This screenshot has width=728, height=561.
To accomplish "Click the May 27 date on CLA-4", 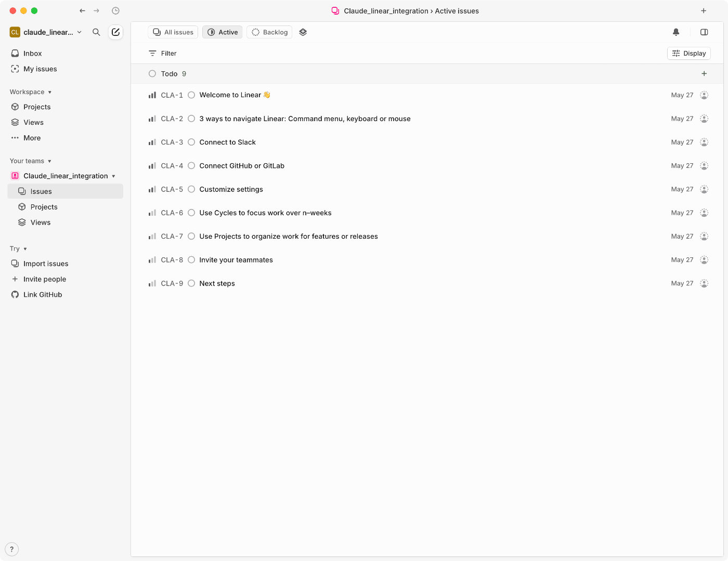I will coord(682,166).
